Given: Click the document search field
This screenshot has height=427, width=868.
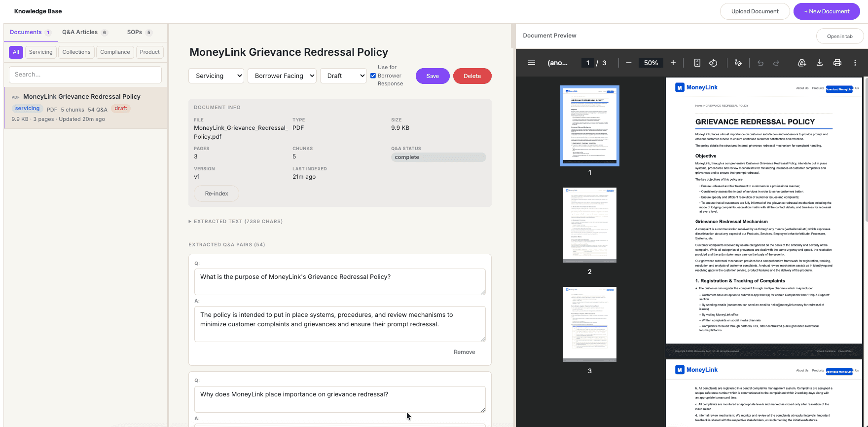Looking at the screenshot, I should coord(85,75).
